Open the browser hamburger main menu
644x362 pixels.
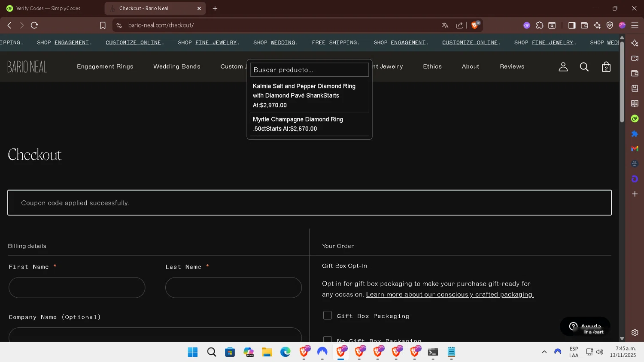click(x=635, y=25)
